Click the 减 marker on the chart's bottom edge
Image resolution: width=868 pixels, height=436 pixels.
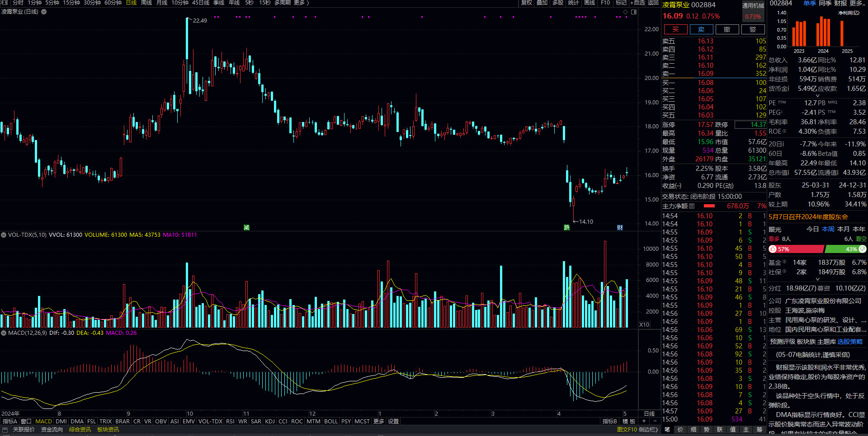tap(246, 228)
